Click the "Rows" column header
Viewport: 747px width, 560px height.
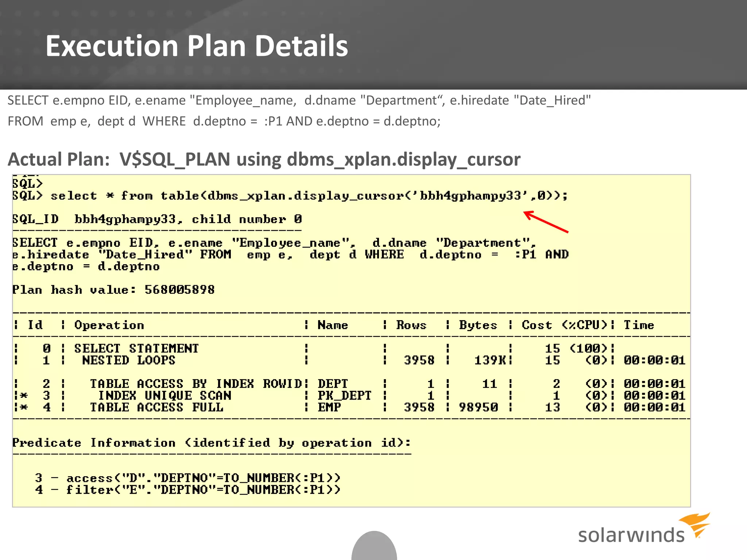[411, 325]
